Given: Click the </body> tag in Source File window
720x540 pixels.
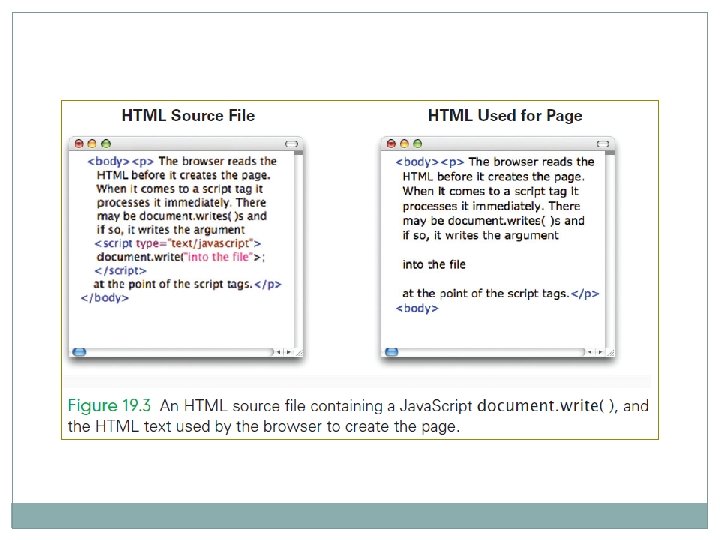Looking at the screenshot, I should coord(105,298).
